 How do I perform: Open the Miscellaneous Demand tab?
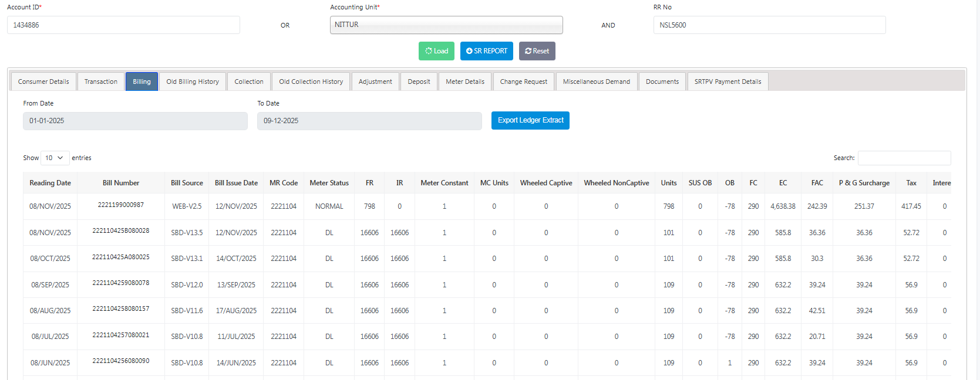pos(596,82)
